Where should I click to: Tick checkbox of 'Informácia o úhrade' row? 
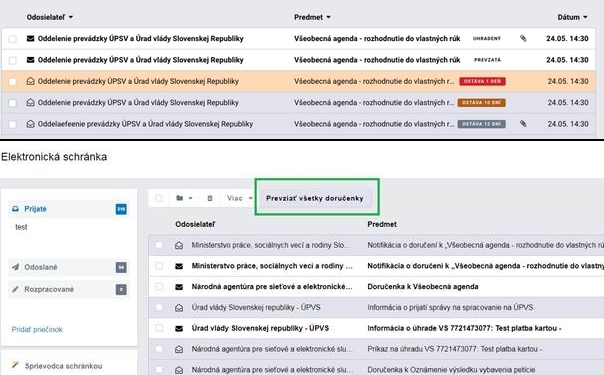[x=159, y=328]
